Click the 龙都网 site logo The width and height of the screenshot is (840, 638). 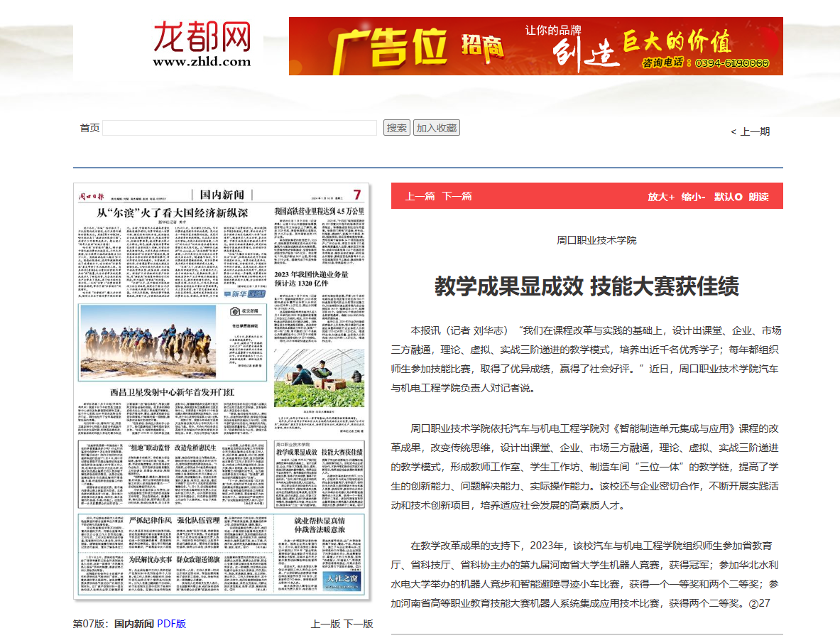pos(202,44)
